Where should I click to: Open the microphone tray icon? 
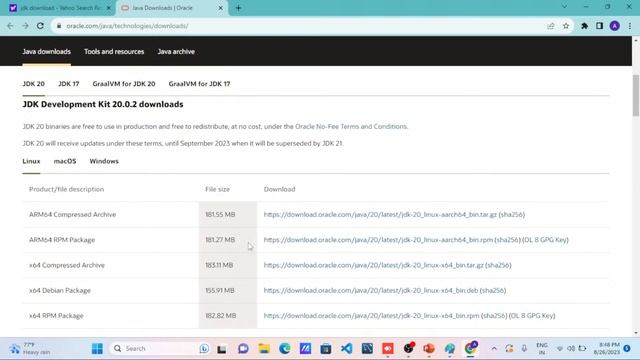[524, 349]
